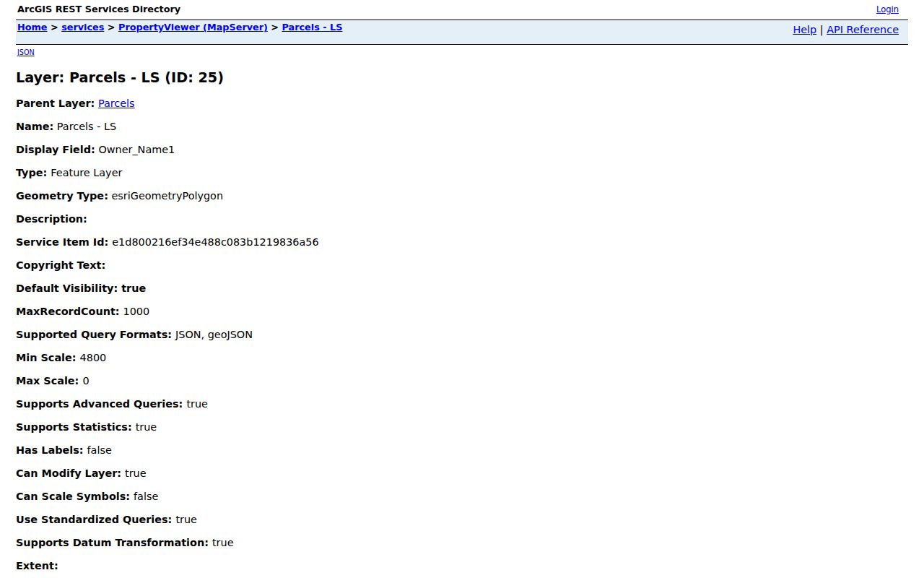Click the Can Scale Symbols label
This screenshot has width=924, height=578.
(73, 496)
